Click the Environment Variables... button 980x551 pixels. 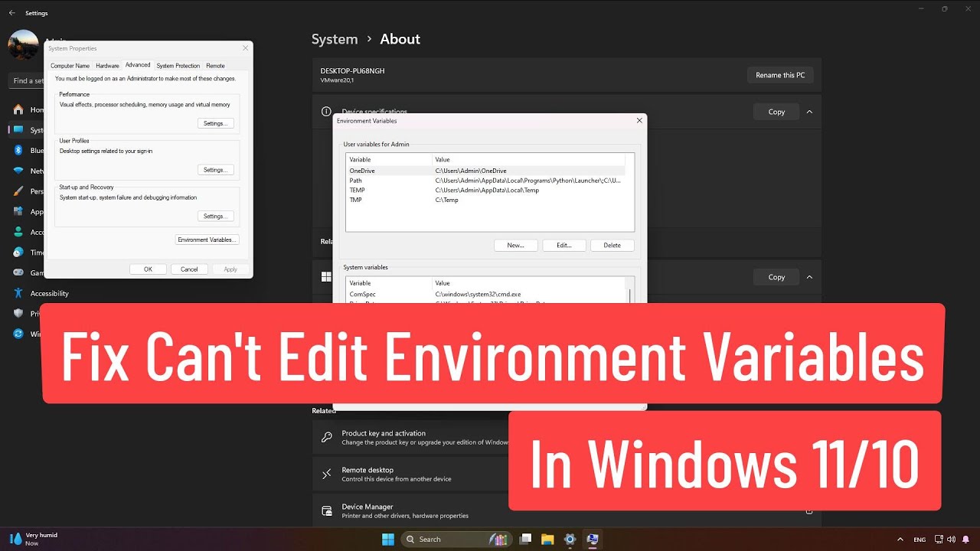pyautogui.click(x=207, y=240)
